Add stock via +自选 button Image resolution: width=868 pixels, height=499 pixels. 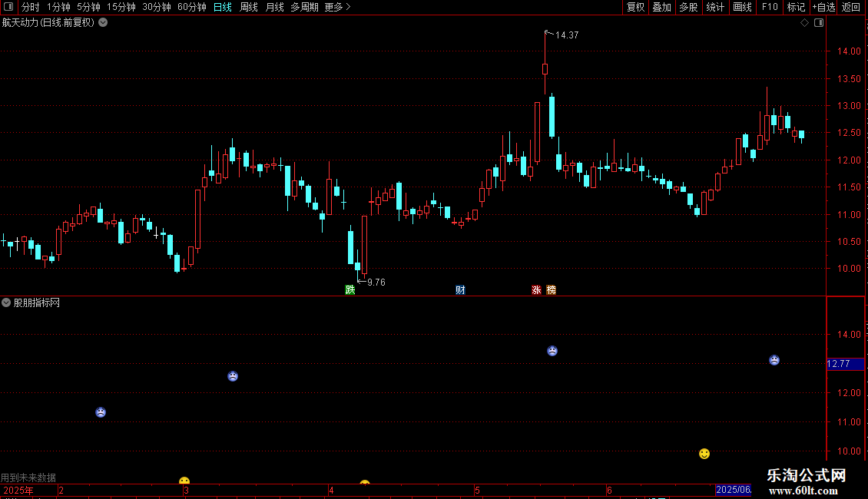(x=823, y=7)
